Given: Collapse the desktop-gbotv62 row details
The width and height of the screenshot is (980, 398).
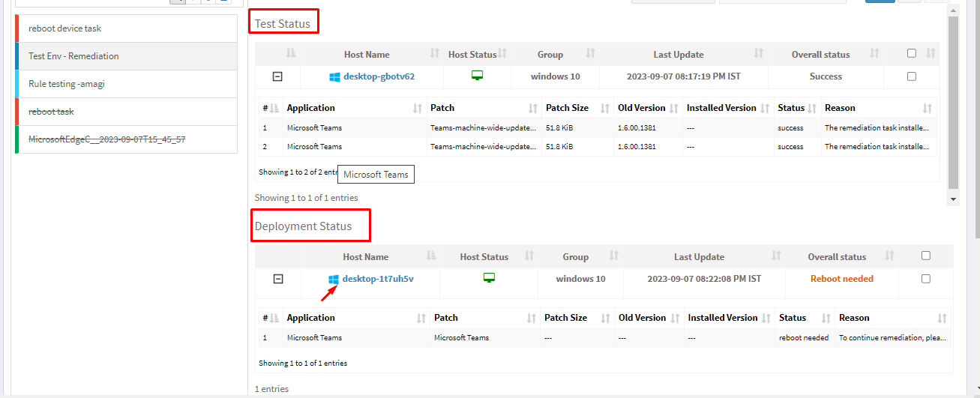Looking at the screenshot, I should tap(277, 76).
